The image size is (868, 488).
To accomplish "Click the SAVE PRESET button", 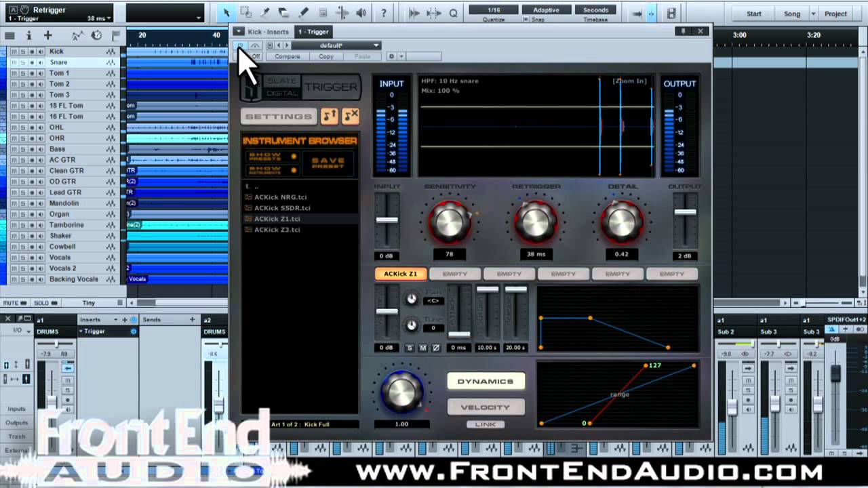I will coord(328,163).
